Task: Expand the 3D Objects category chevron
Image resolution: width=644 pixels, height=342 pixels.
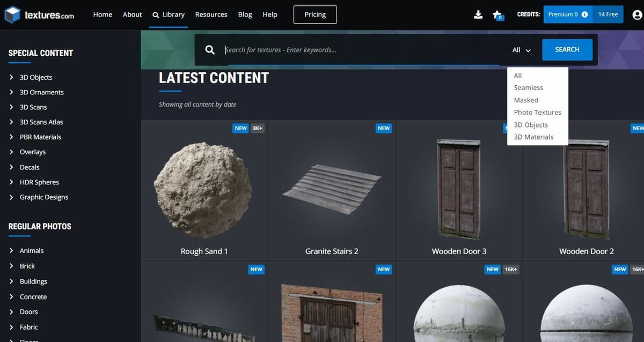Action: coord(11,77)
